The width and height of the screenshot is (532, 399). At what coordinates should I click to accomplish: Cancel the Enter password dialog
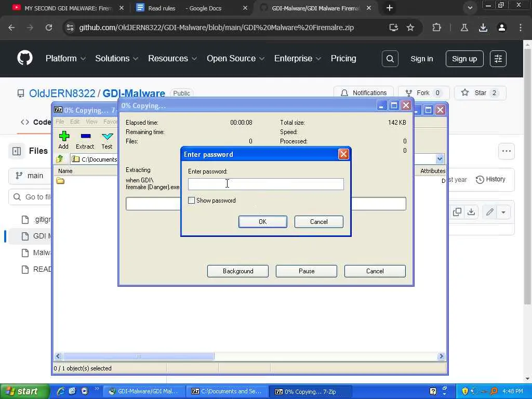[x=318, y=221]
